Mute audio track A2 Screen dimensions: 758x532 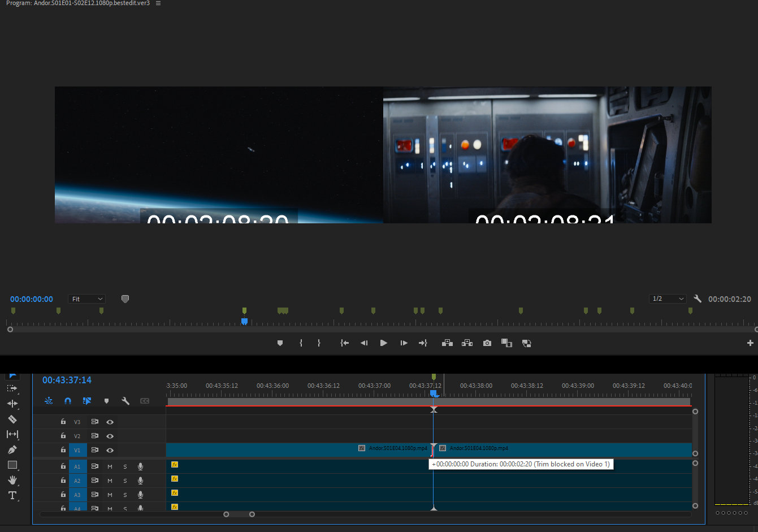[x=110, y=481]
